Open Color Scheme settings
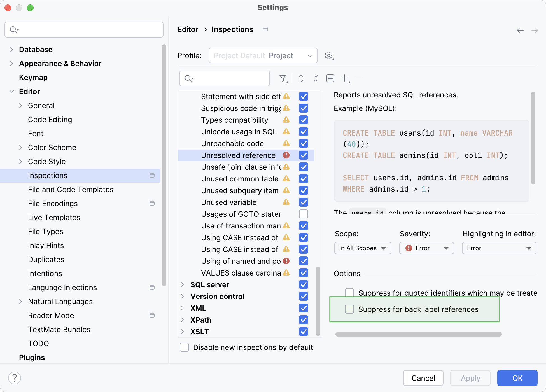 tap(52, 147)
